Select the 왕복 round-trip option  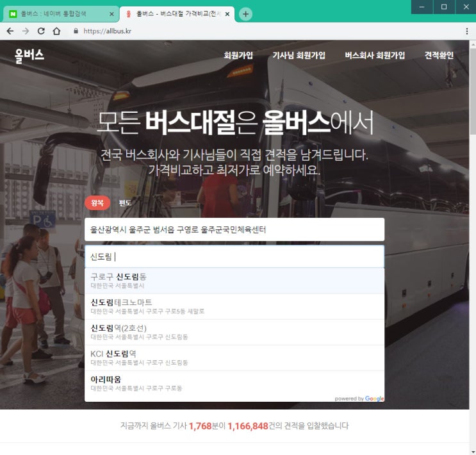pyautogui.click(x=97, y=203)
